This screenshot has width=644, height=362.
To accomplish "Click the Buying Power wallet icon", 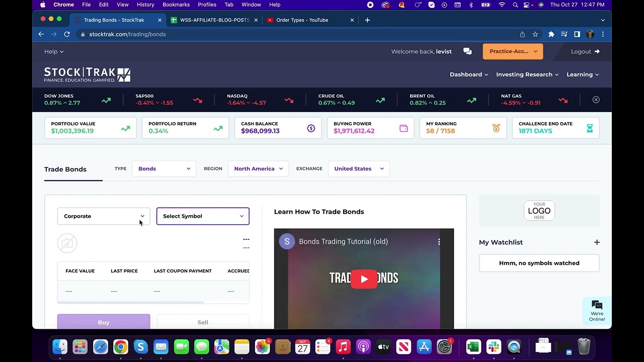I will (404, 128).
